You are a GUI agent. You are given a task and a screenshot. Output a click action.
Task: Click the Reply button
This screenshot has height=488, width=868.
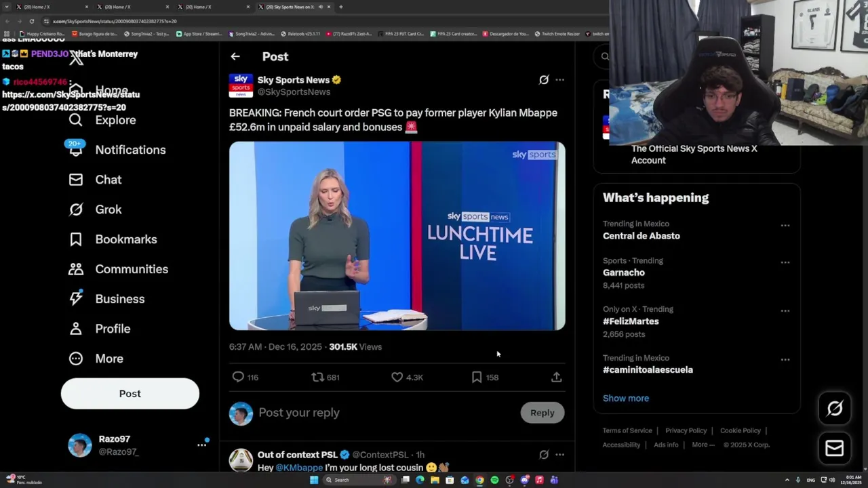pos(542,413)
